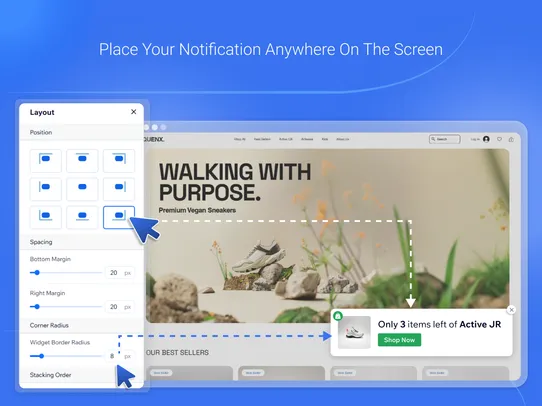
Task: Select the center position option
Action: click(x=82, y=189)
